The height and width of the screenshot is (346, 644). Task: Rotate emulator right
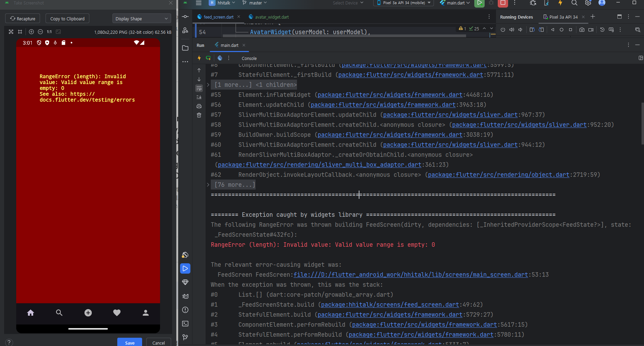[x=541, y=30]
